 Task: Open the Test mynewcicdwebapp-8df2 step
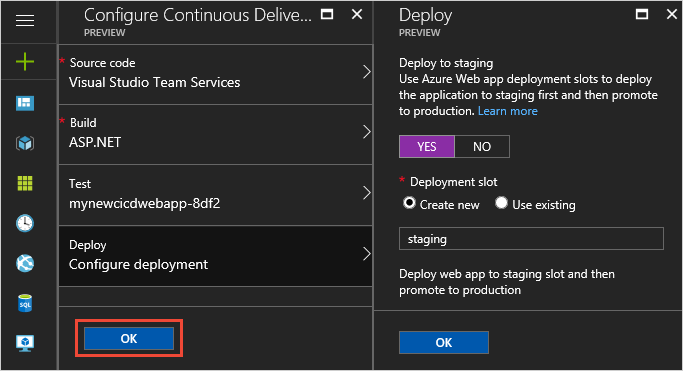click(216, 195)
